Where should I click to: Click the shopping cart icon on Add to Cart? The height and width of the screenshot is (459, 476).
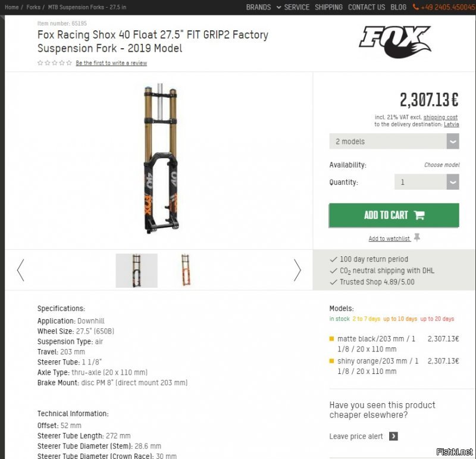point(419,215)
